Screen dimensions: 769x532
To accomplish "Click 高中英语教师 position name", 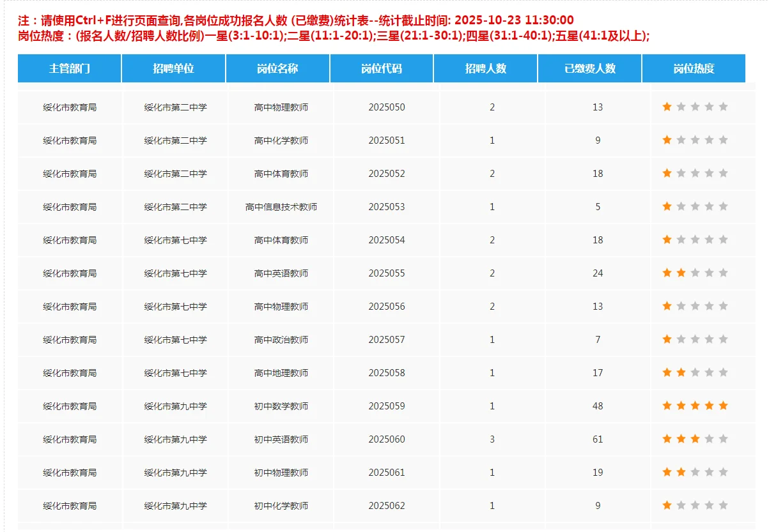I will click(x=281, y=273).
